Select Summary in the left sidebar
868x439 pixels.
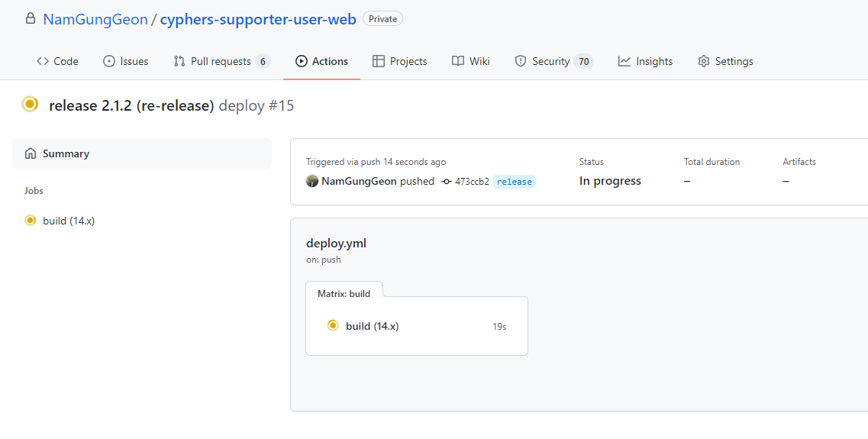tap(142, 153)
